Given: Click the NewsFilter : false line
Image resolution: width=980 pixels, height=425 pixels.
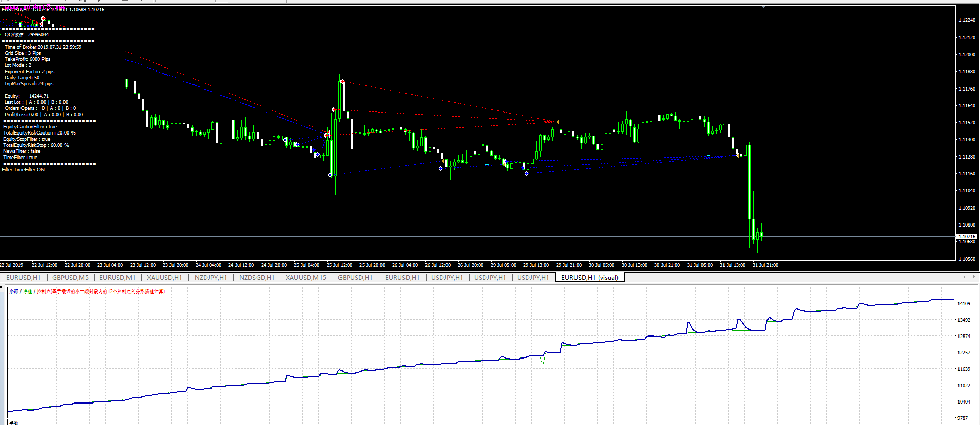Looking at the screenshot, I should (x=22, y=151).
